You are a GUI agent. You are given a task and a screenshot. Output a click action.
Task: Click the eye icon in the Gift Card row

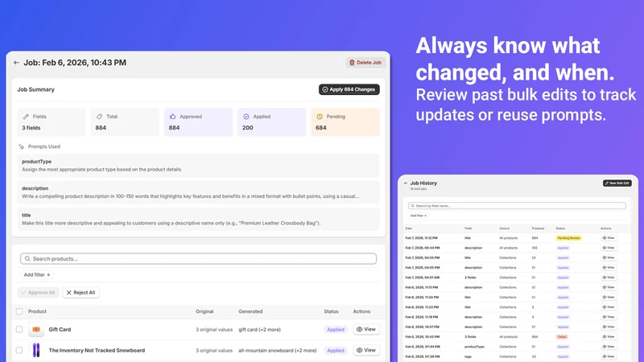tap(359, 329)
